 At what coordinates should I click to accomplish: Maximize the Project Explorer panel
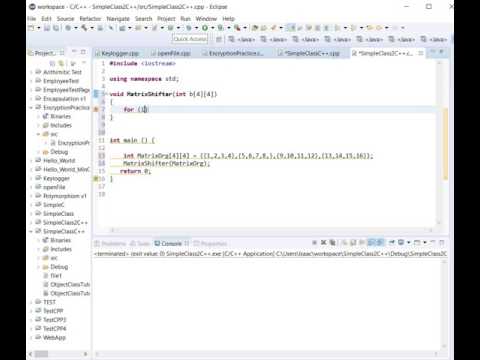point(83,52)
